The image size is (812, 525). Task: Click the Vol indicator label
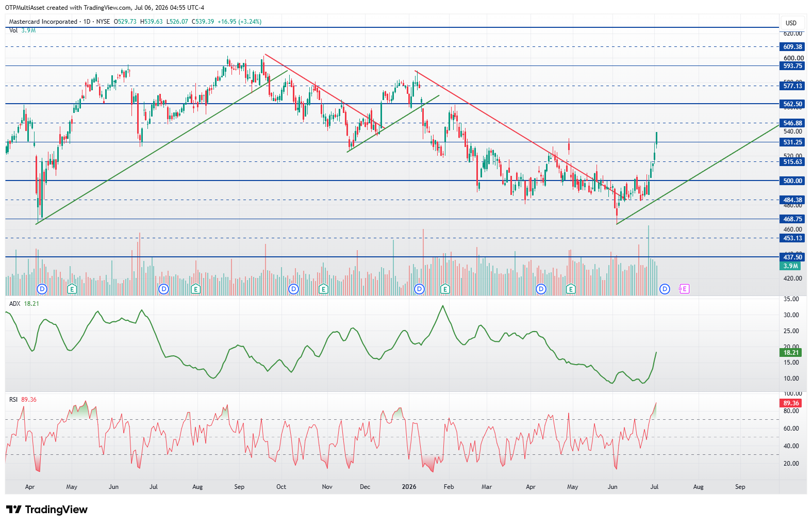(13, 30)
